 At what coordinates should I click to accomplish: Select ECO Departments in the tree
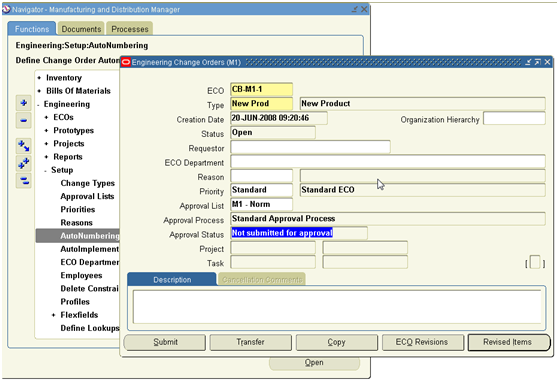(x=89, y=262)
